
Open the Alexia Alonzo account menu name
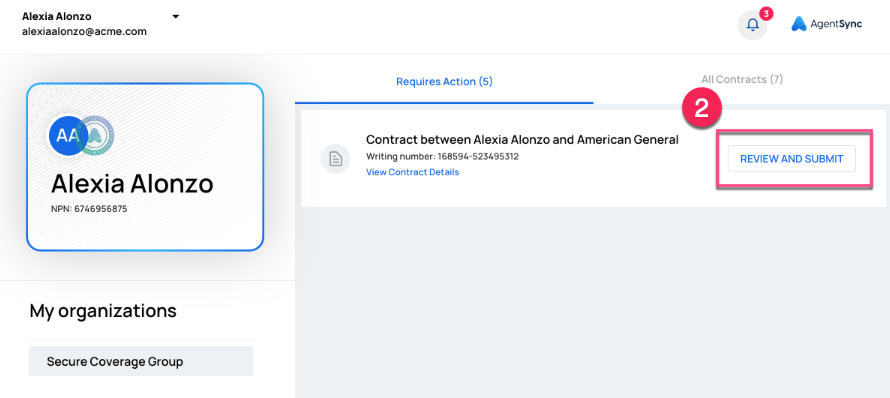coord(56,16)
